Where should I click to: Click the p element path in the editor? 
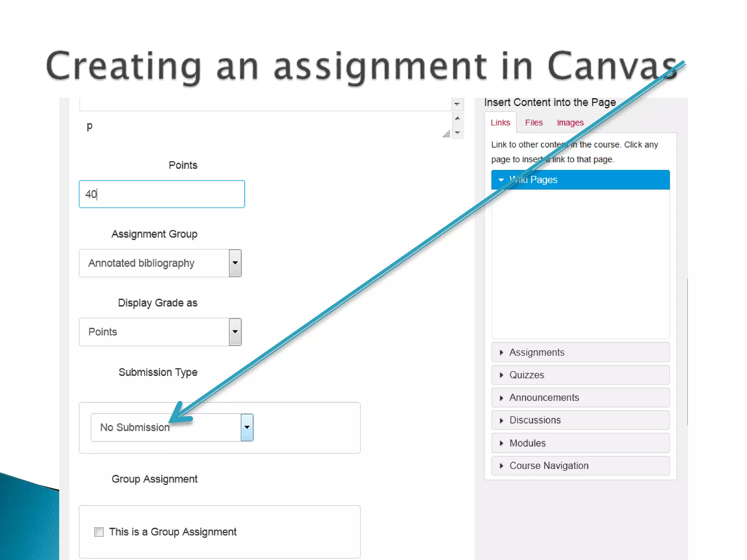(89, 127)
